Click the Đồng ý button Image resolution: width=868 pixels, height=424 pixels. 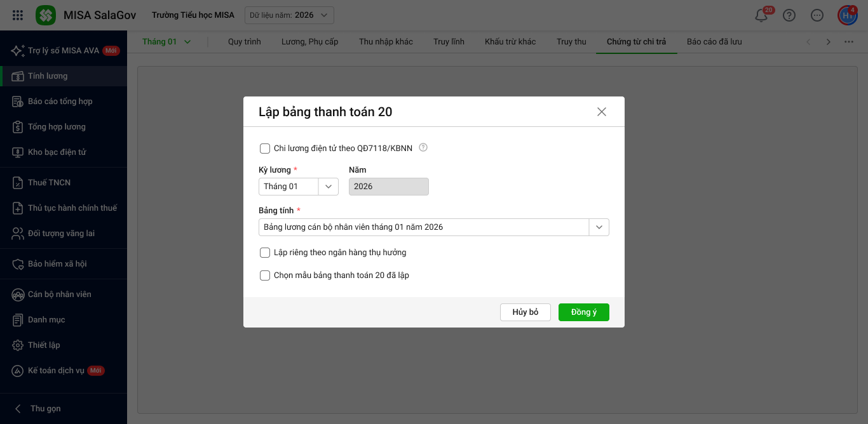click(583, 312)
